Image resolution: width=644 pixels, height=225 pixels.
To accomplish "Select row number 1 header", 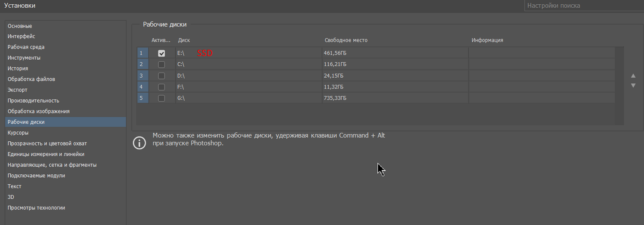I will [x=143, y=53].
